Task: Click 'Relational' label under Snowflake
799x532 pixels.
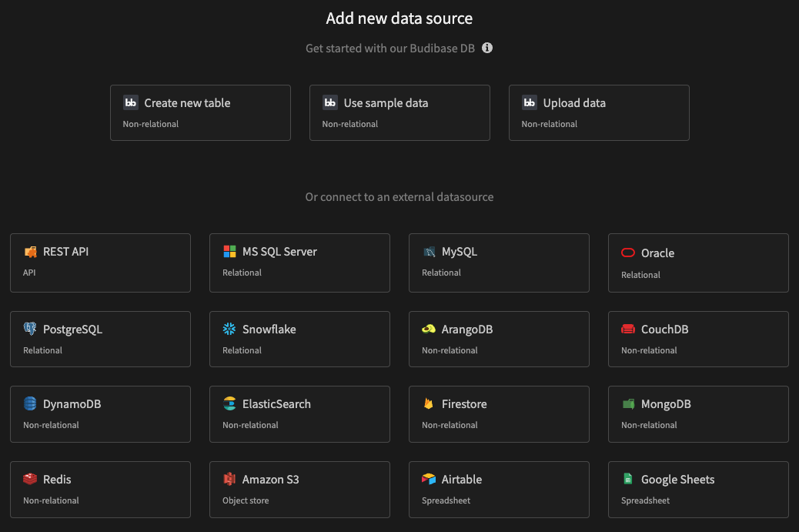Action: coord(242,350)
